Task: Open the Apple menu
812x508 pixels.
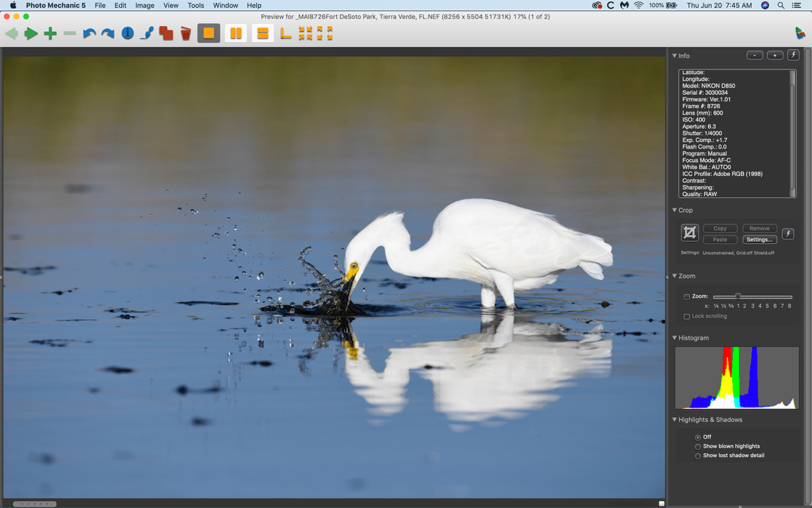Action: (13, 5)
